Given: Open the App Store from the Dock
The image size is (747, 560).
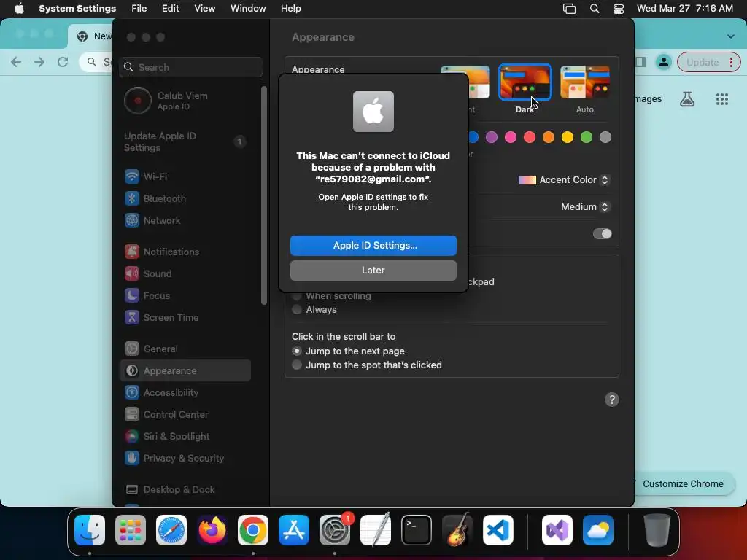Looking at the screenshot, I should (x=294, y=530).
